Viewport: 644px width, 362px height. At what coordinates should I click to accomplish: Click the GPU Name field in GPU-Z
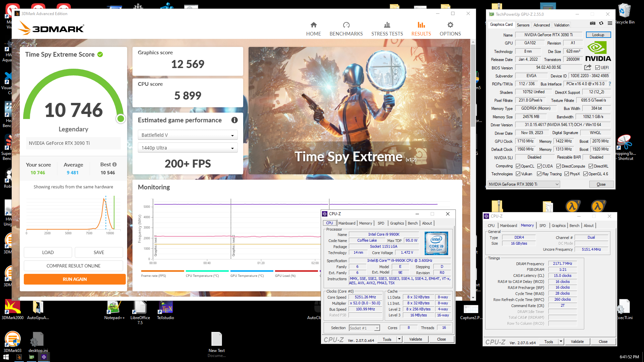point(548,35)
